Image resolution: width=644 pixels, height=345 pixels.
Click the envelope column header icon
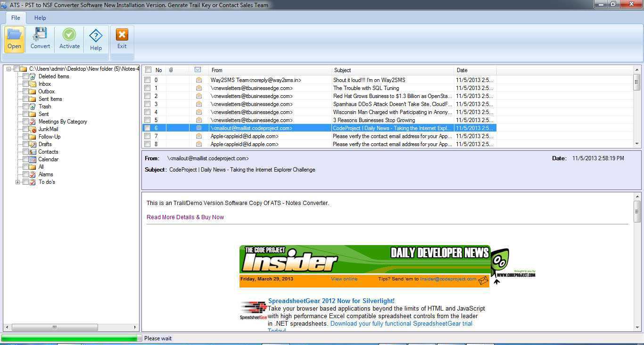click(198, 70)
